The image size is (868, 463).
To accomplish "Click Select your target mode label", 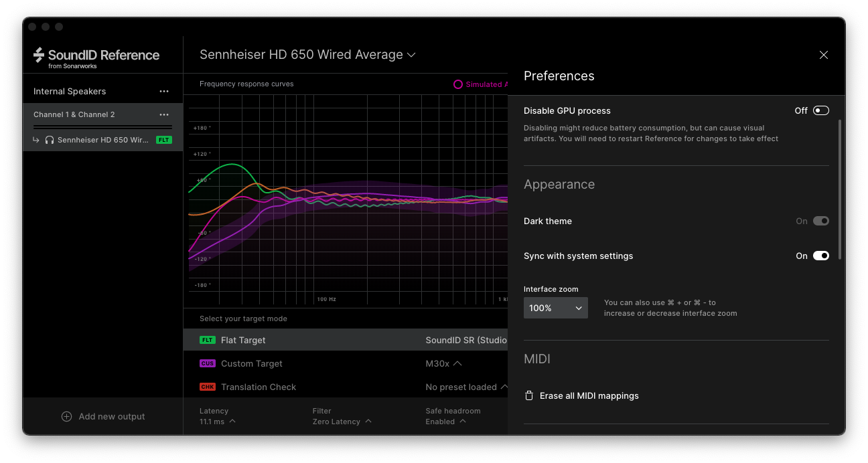I will pos(243,319).
